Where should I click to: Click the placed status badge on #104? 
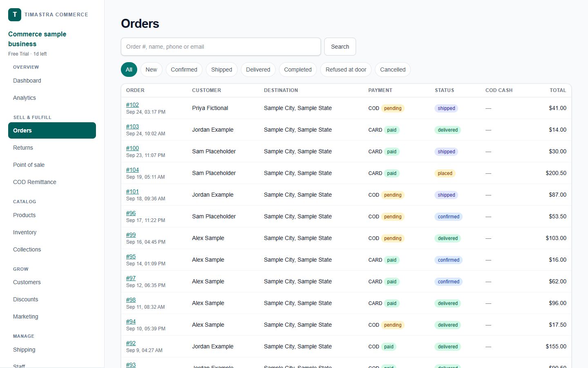point(445,173)
